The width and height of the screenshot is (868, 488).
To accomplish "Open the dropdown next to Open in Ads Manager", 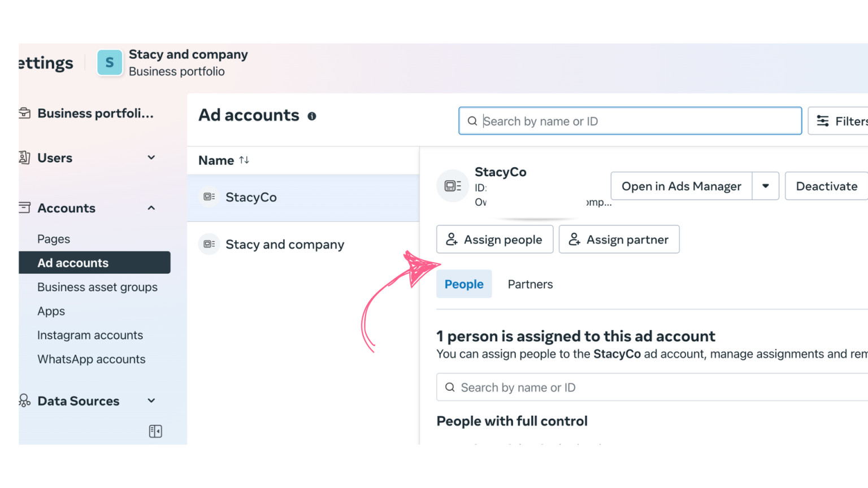I will (x=766, y=186).
